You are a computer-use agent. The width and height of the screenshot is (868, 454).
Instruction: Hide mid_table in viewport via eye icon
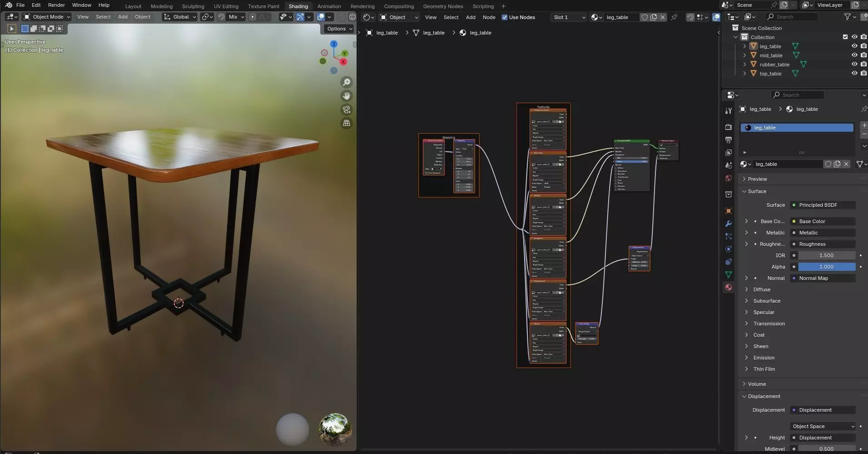click(854, 55)
